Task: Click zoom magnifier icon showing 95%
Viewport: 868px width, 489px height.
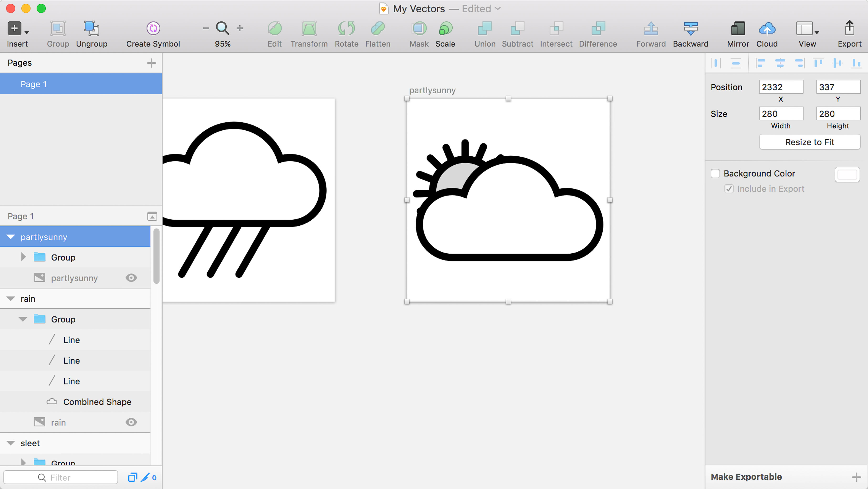Action: 222,28
